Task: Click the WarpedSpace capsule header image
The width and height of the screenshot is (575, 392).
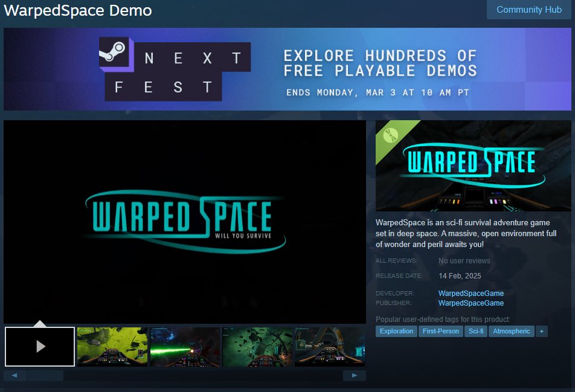Action: pyautogui.click(x=474, y=165)
